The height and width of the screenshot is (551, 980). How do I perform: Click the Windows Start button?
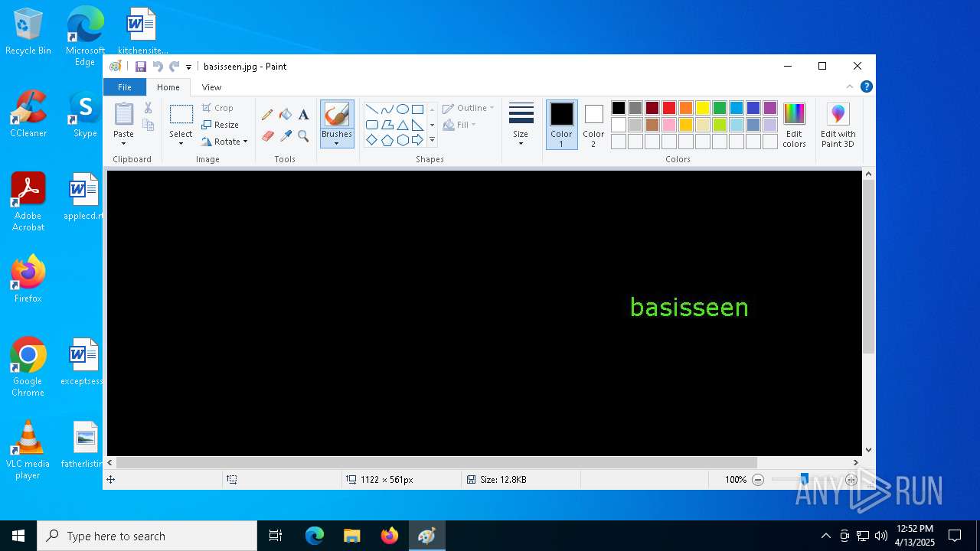point(18,536)
